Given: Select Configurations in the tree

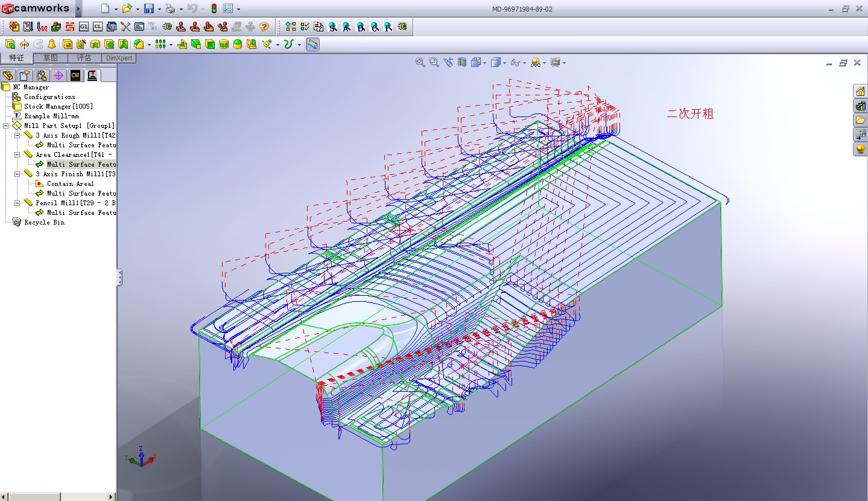Looking at the screenshot, I should 49,97.
